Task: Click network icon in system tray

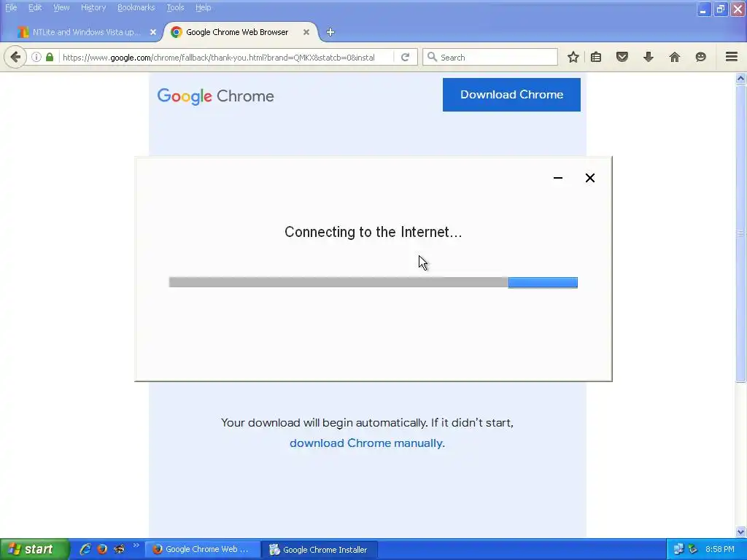Action: click(x=678, y=549)
